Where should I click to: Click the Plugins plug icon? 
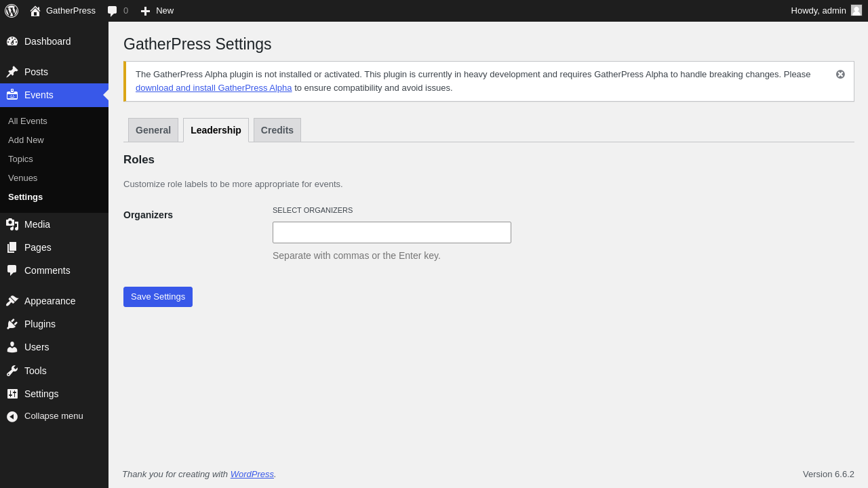[12, 324]
